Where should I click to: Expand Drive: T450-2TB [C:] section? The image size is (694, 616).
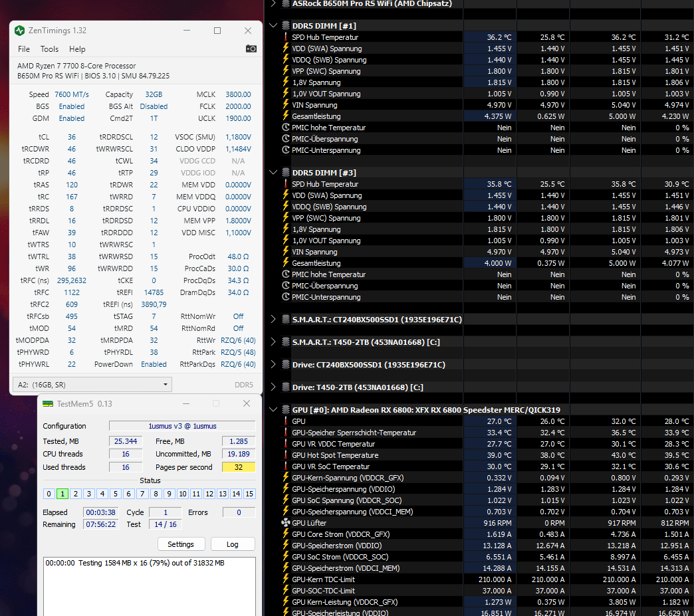pyautogui.click(x=273, y=387)
